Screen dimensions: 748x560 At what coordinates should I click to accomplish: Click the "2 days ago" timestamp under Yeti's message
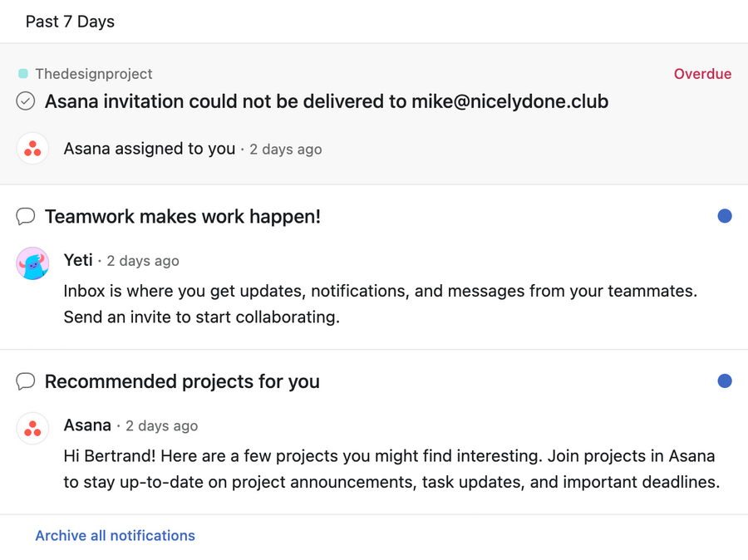pyautogui.click(x=142, y=260)
